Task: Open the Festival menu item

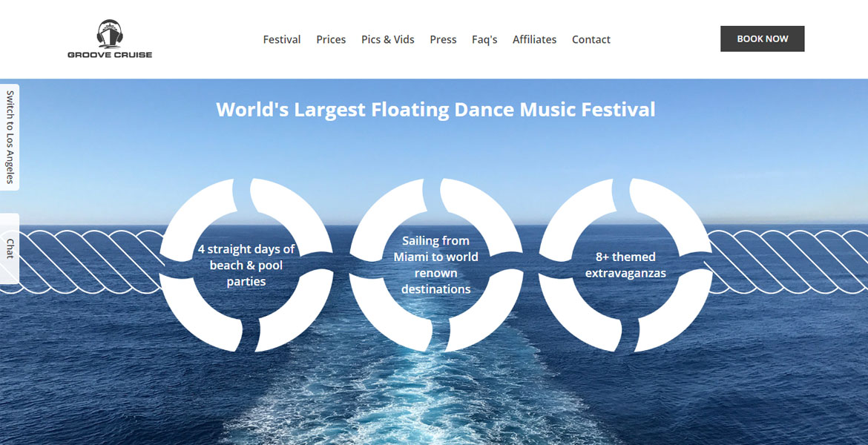Action: coord(282,39)
